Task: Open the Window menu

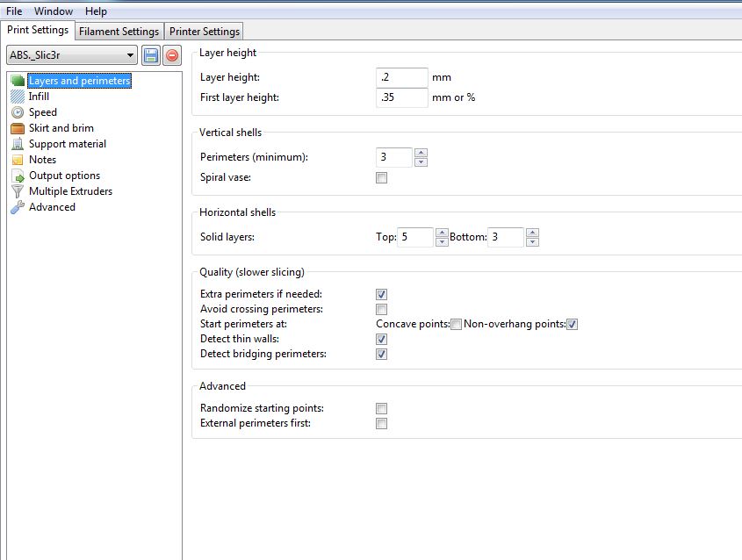Action: coord(54,11)
